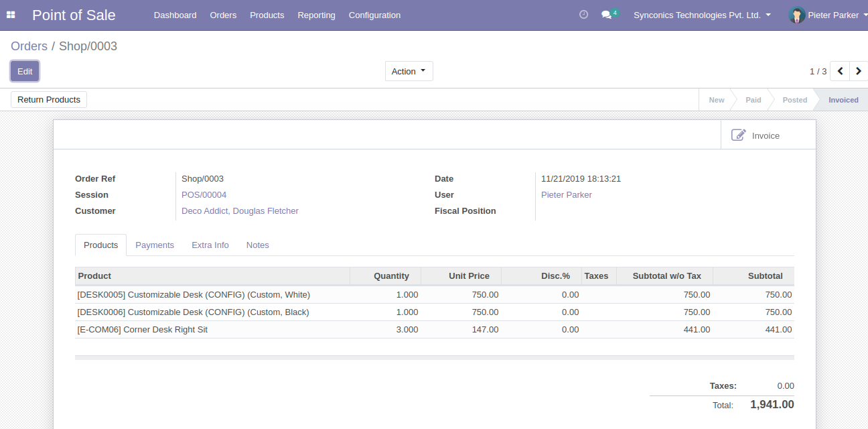
Task: Open the Pieter Parker user menu
Action: [833, 15]
